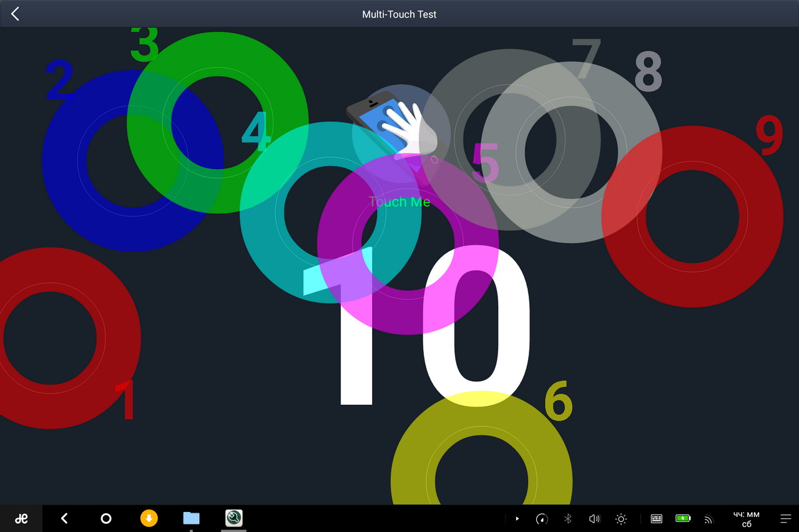Image resolution: width=799 pixels, height=532 pixels.
Task: Tap the green touch ring numbered 3
Action: (218, 122)
